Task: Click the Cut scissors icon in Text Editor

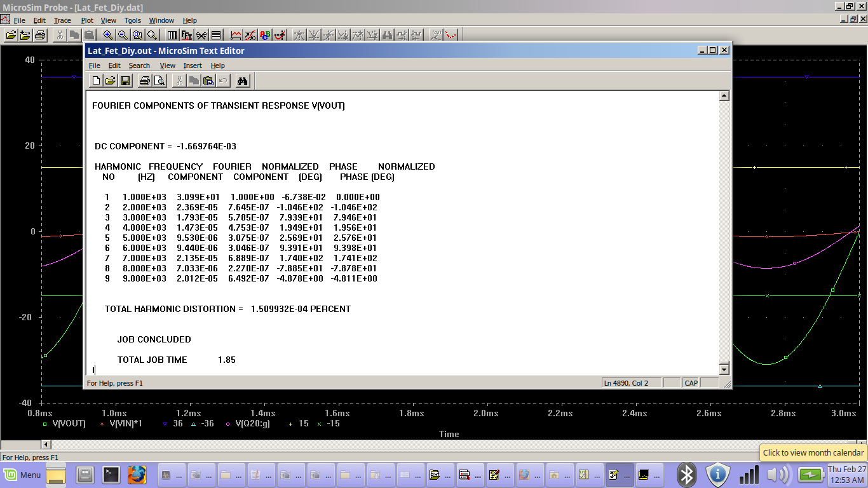Action: click(179, 81)
